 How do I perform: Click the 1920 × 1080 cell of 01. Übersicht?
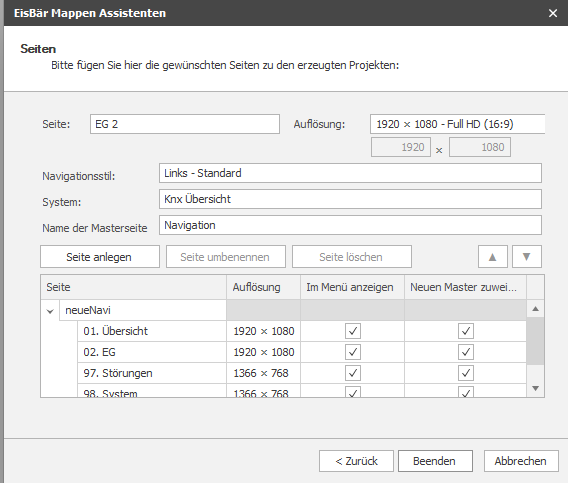coord(264,331)
